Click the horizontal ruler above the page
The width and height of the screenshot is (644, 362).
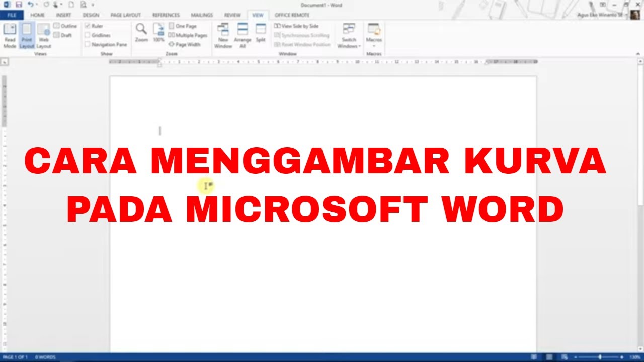(x=323, y=62)
